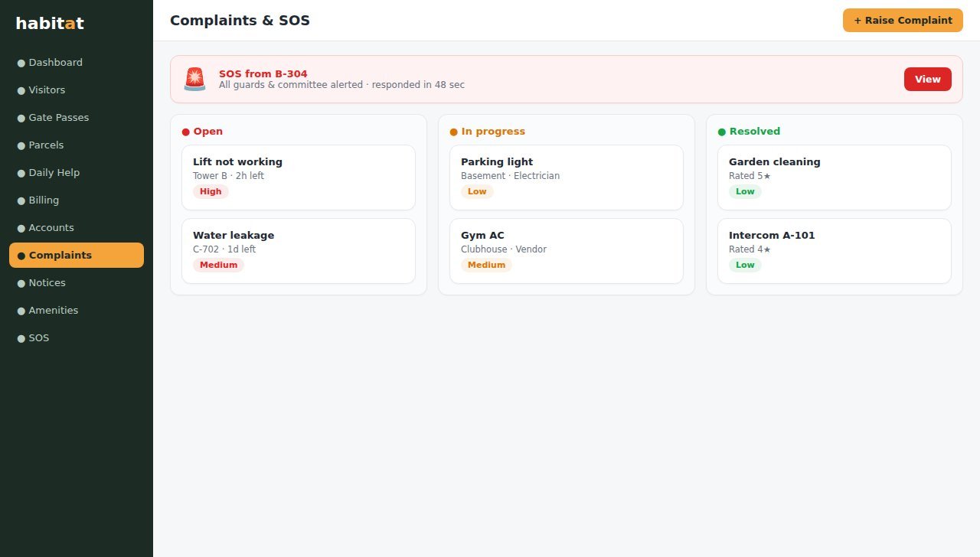Click Low tag on Garden cleaning

(745, 192)
